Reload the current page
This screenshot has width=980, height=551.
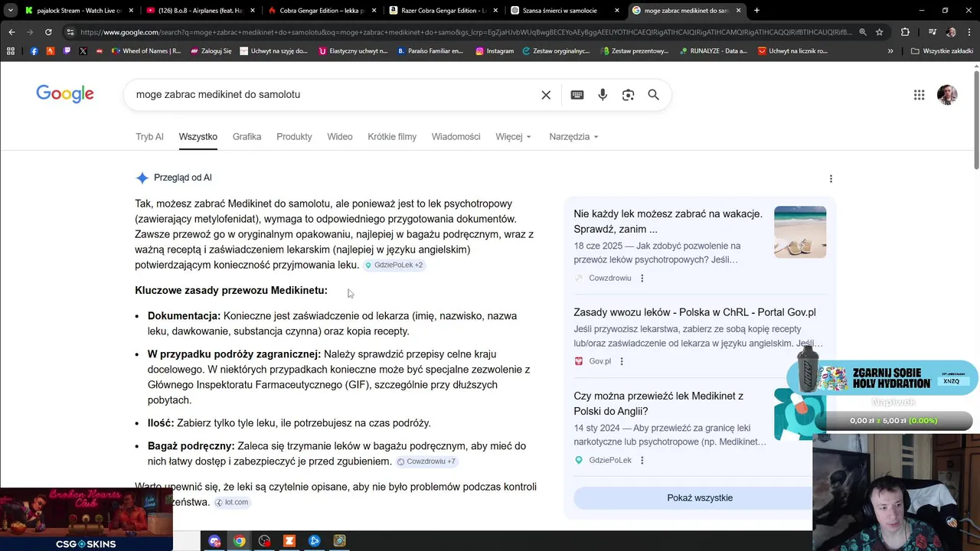(48, 32)
